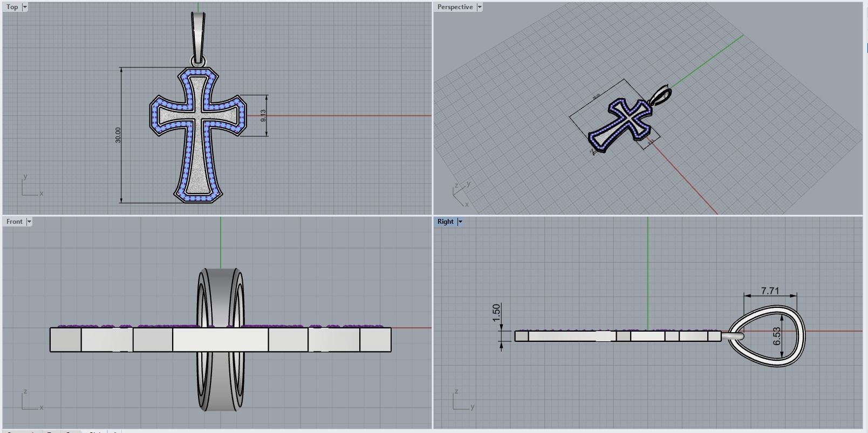Select the 6.53 bail opening dimension
Image resolution: width=868 pixels, height=433 pixels.
776,336
